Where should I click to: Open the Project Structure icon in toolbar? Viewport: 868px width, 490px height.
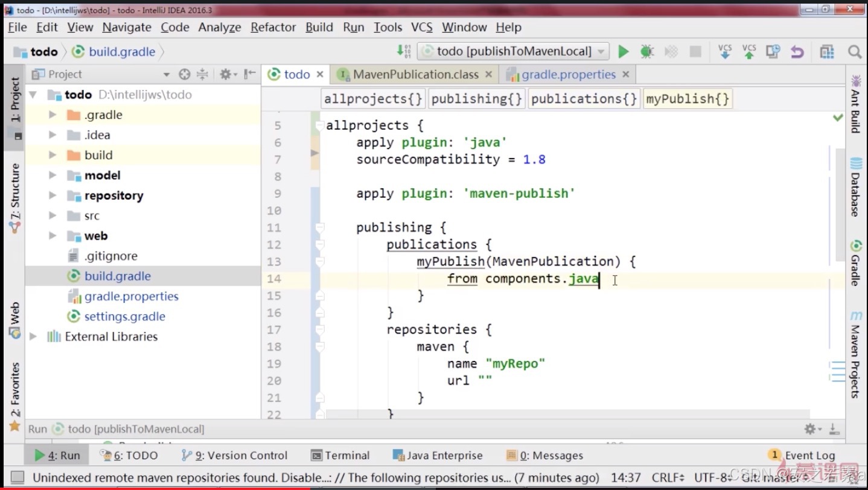point(826,52)
